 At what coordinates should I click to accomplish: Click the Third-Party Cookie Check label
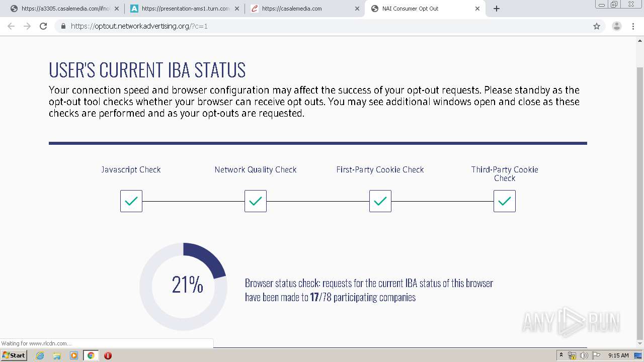pyautogui.click(x=505, y=174)
